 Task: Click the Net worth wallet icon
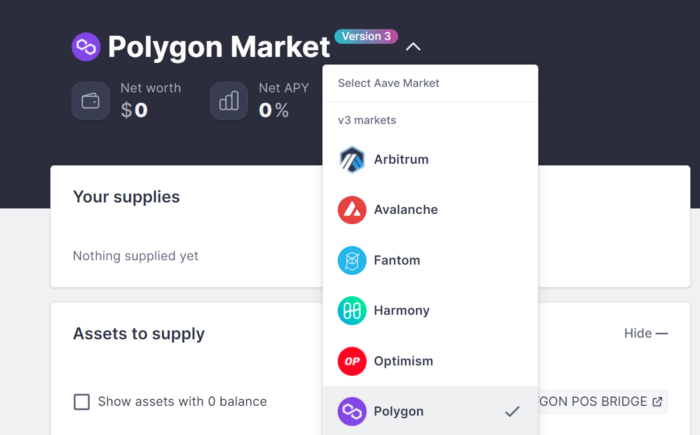pos(91,101)
